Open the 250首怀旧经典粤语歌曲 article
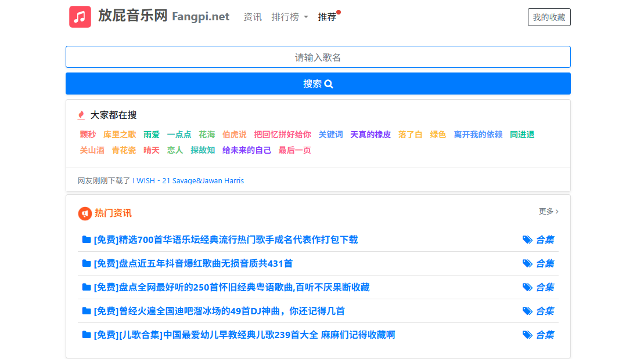Screen dimensions: 644x359 pos(231,287)
